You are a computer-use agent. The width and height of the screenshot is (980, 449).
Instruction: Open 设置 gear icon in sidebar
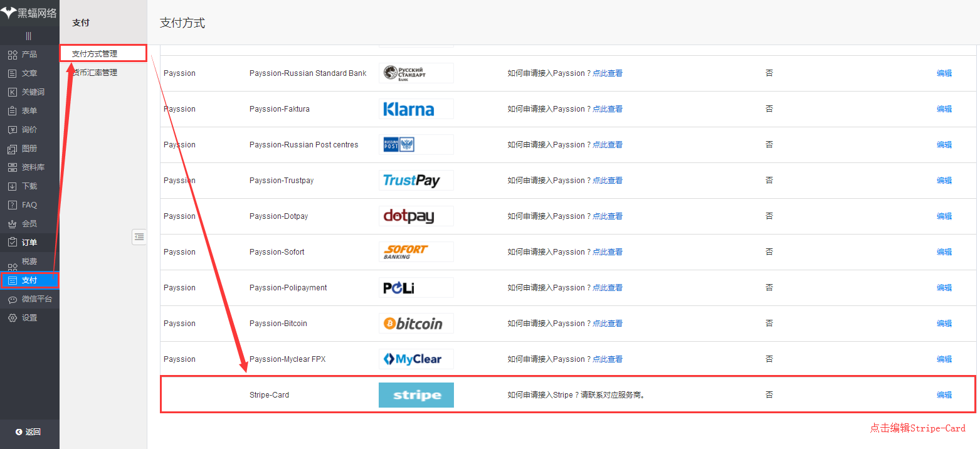(x=13, y=318)
